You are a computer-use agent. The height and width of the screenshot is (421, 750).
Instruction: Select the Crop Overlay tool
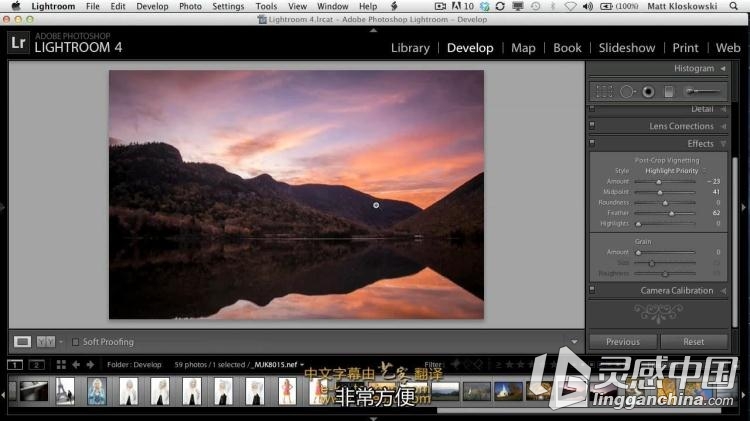(x=604, y=91)
